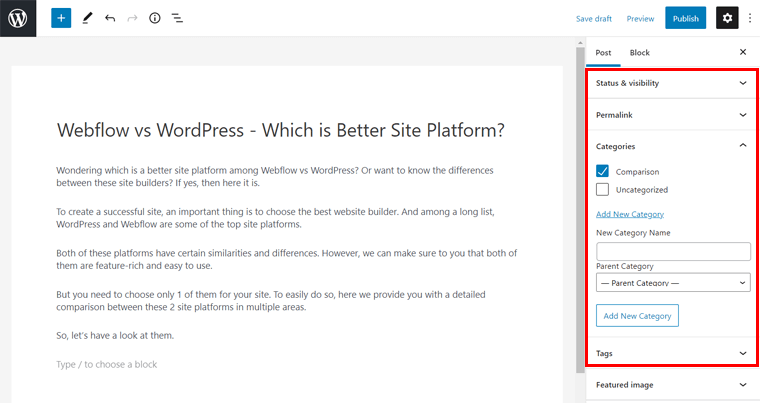
Task: Click the paragraph starting 'To create a successful site'
Action: point(275,218)
